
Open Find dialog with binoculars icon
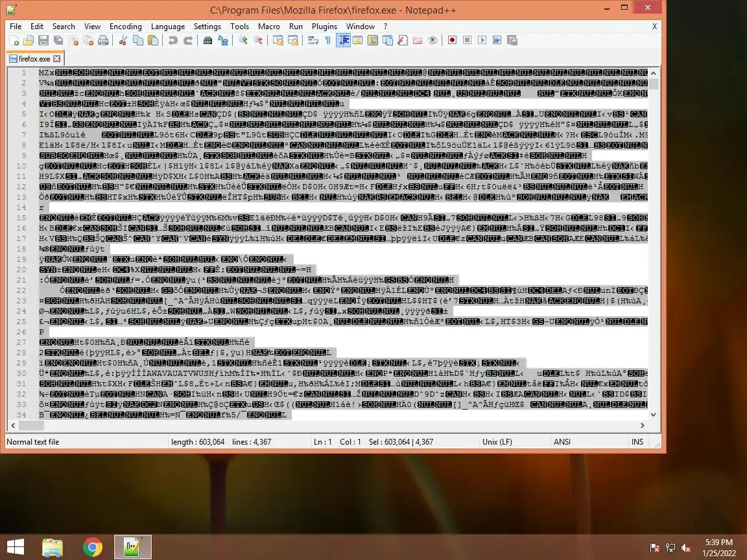207,40
